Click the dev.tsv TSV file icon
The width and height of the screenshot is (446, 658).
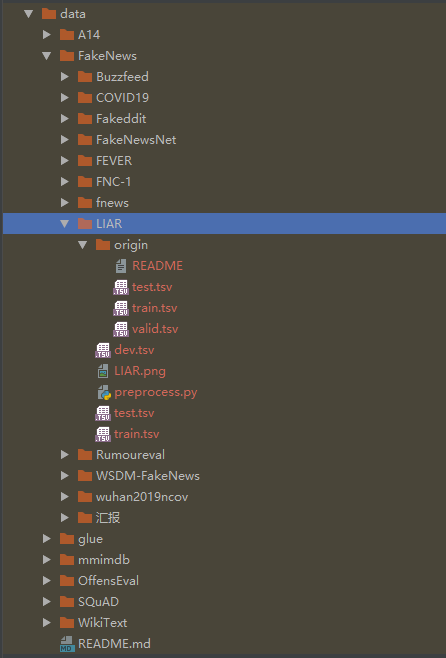[103, 350]
